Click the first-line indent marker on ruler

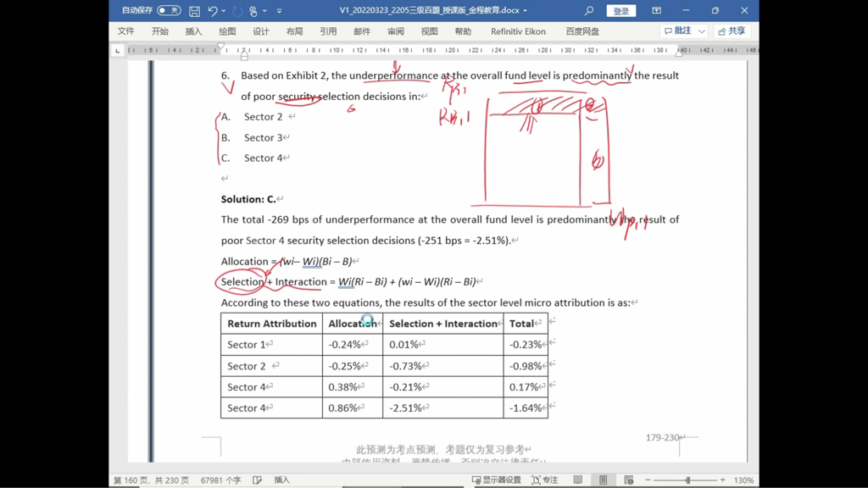pyautogui.click(x=221, y=47)
